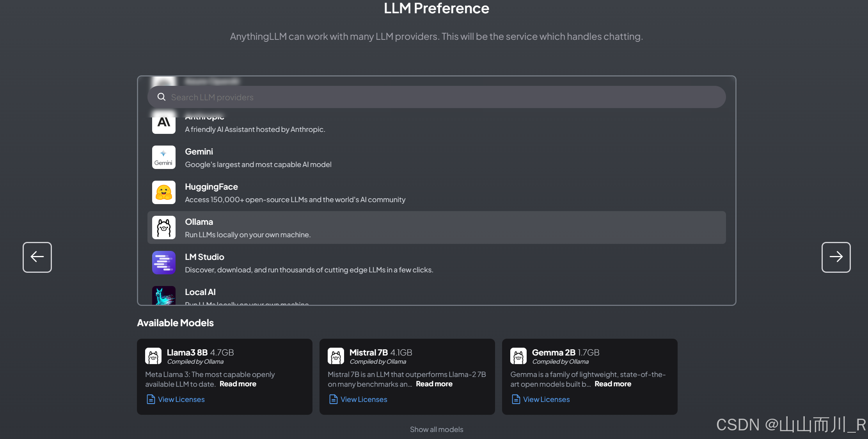Click 'Compiled by Ollama' under Mistral 7B
Screen dimensions: 868x439
(378, 362)
